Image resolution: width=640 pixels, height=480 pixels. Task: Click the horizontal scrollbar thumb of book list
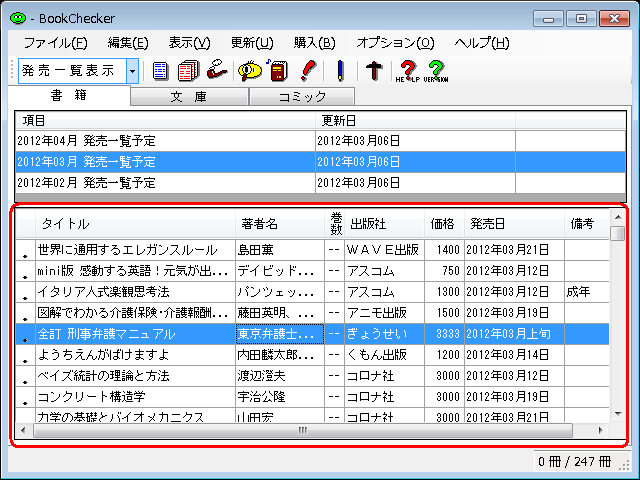pos(303,430)
